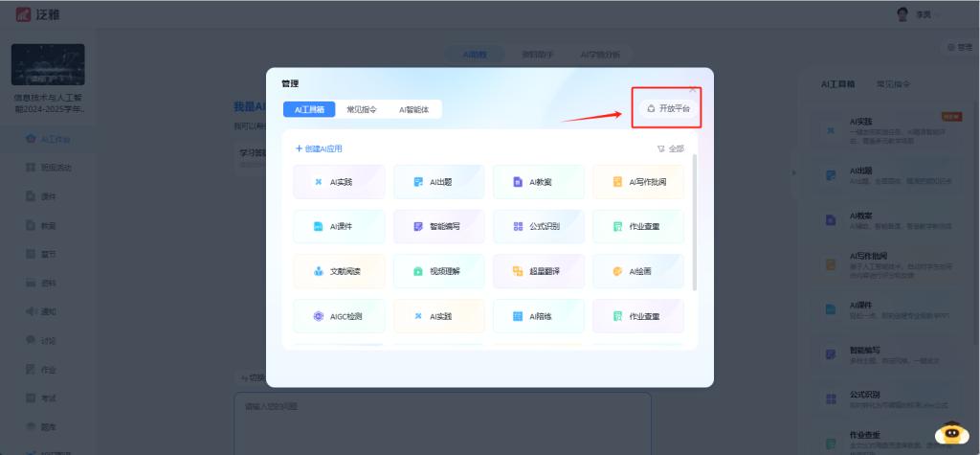Launch the AI写作批阅 tool
Viewport: 980px width, 455px height.
click(637, 182)
